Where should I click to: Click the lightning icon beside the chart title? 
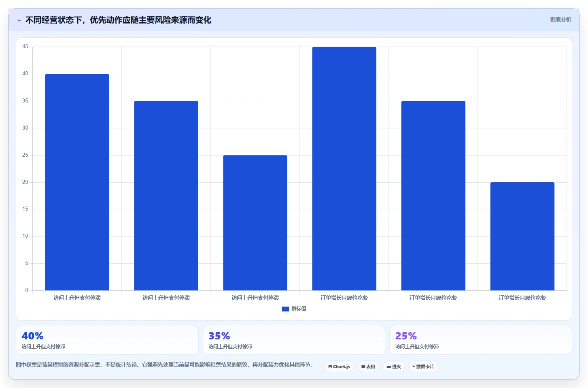point(19,20)
